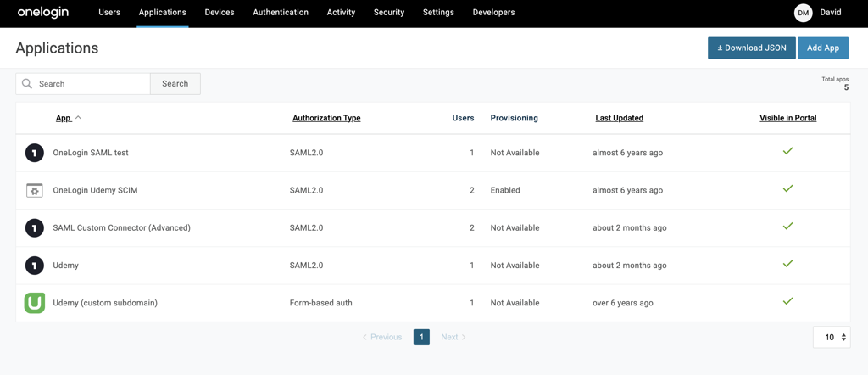The image size is (868, 375).
Task: Click the Provisioning column header
Action: [x=515, y=118]
